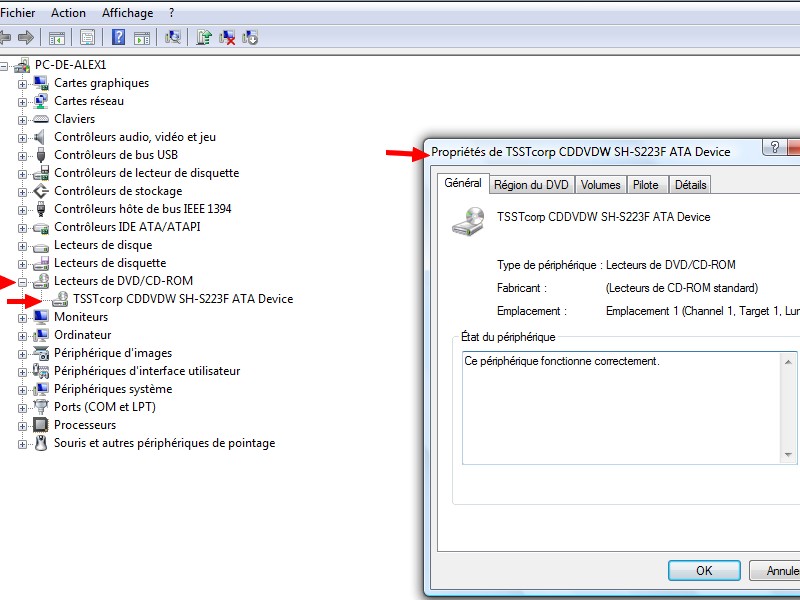Select the PC-DE-ALEX1 computer icon
This screenshot has width=800, height=600.
22,65
